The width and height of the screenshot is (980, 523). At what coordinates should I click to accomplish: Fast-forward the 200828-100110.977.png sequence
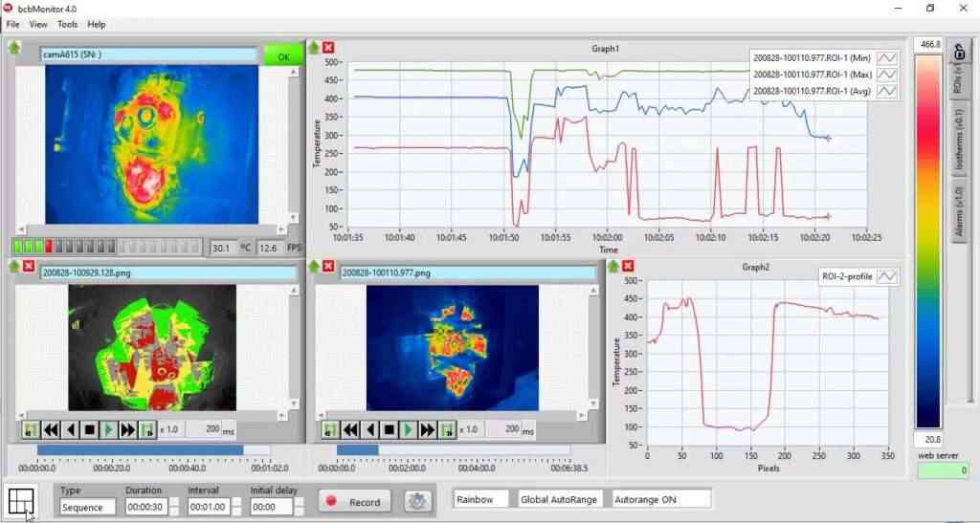pyautogui.click(x=427, y=430)
